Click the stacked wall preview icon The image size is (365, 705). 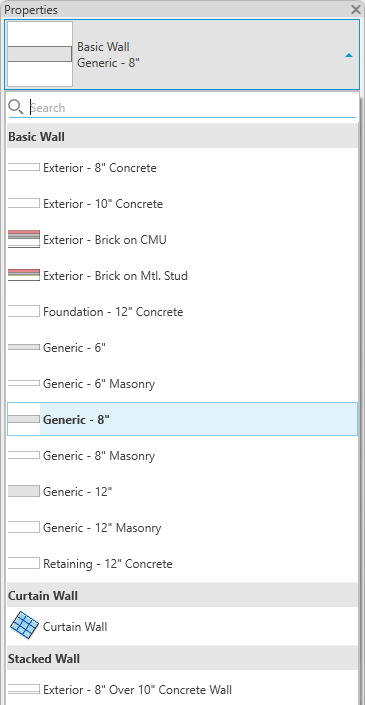click(24, 689)
